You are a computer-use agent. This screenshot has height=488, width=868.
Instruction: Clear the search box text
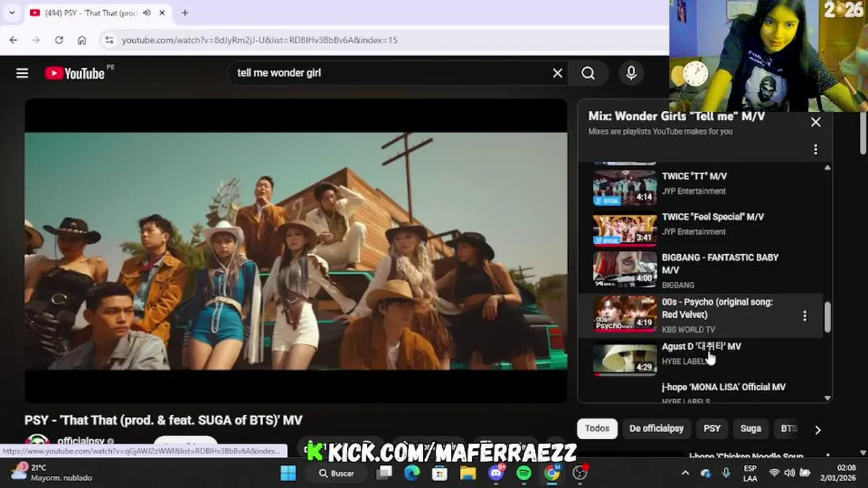(x=557, y=73)
